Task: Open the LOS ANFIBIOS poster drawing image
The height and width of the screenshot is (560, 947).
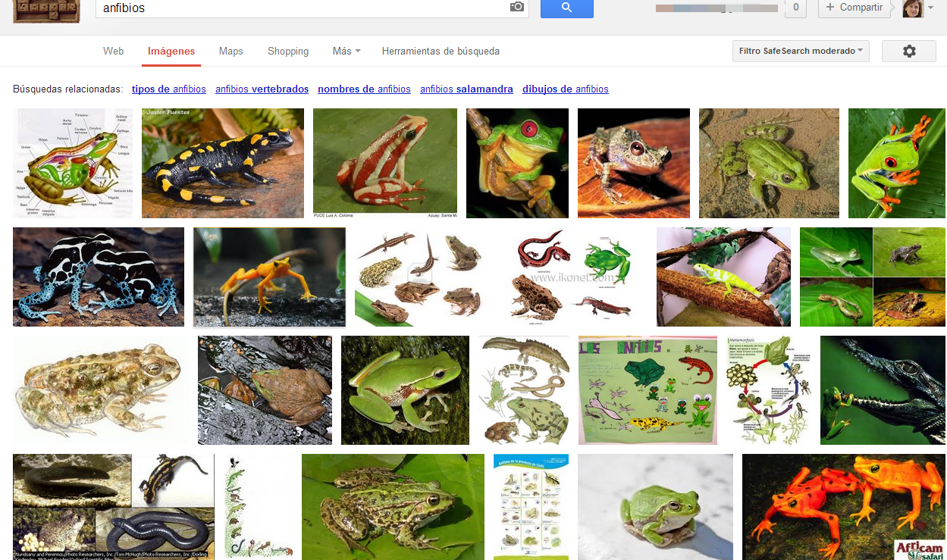Action: tap(648, 390)
